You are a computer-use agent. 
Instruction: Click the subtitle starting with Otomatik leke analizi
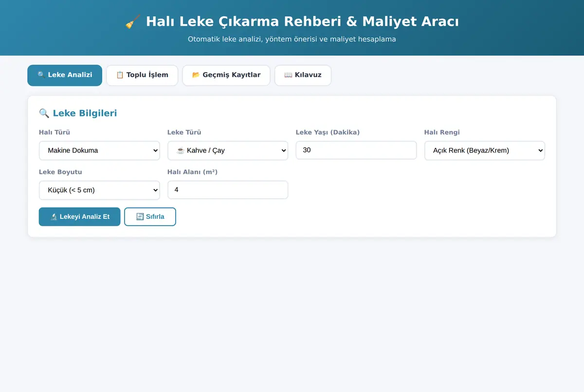pyautogui.click(x=292, y=39)
